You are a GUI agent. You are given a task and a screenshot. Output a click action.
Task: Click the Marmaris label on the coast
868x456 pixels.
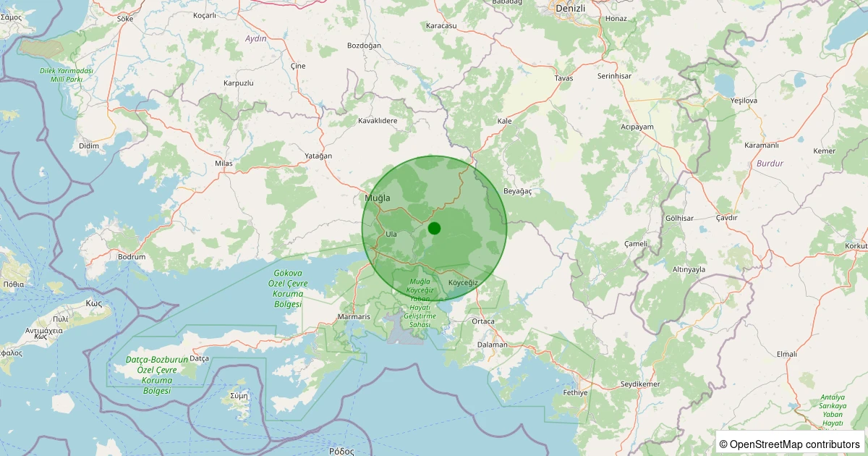[354, 317]
